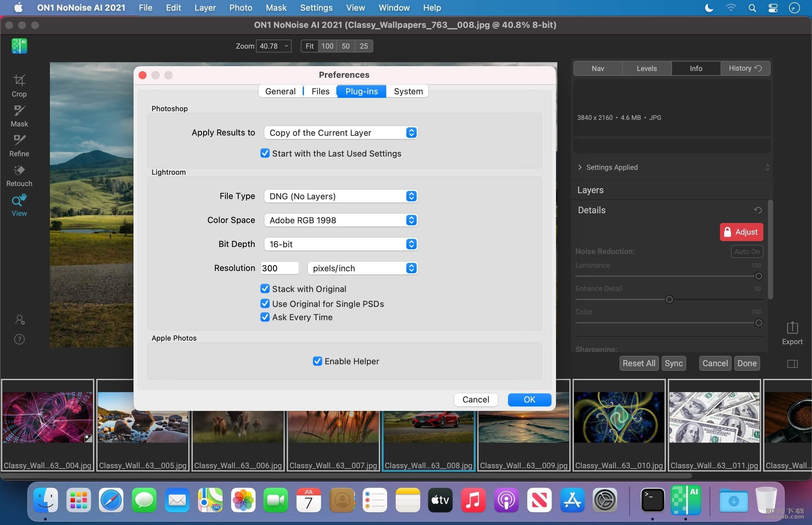Open the pixels/inch units dropdown

coord(362,268)
